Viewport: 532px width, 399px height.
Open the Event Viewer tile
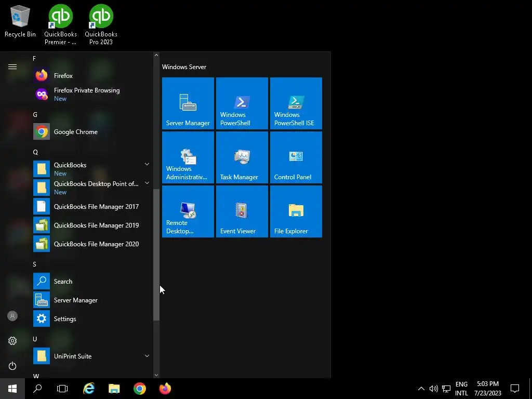point(242,211)
